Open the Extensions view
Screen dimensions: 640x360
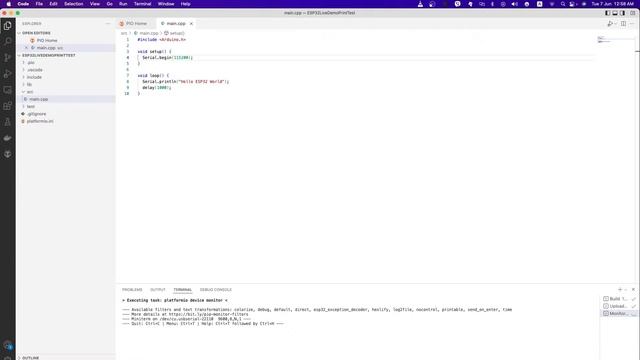tap(8, 106)
